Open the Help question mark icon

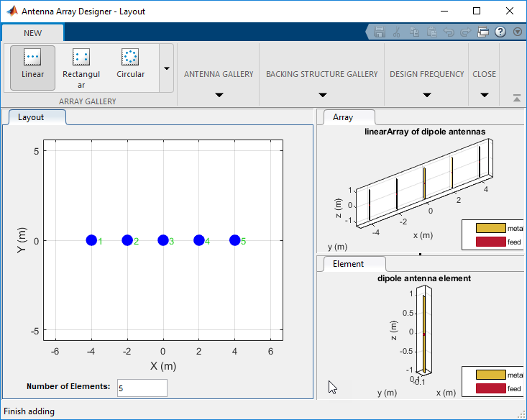coord(500,32)
